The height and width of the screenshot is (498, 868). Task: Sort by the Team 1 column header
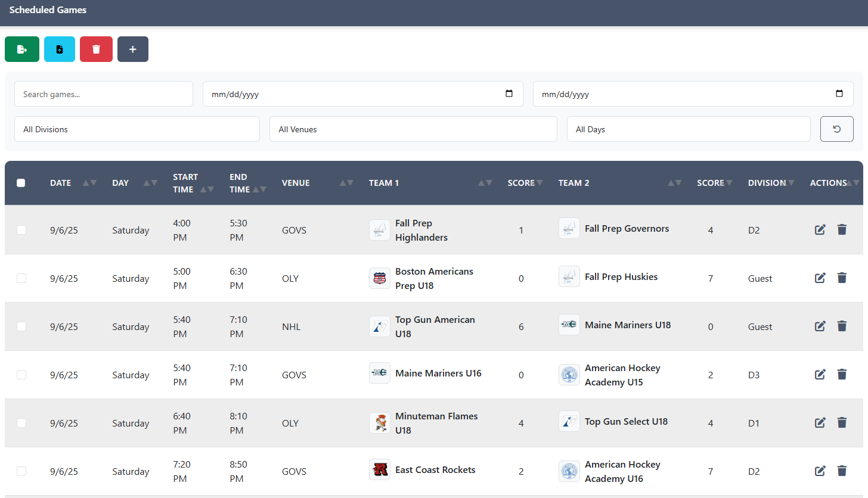coord(384,183)
